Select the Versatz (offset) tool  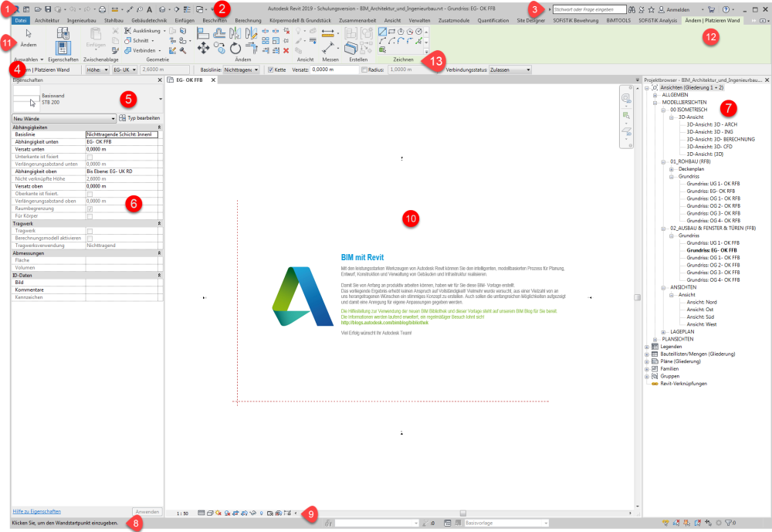219,33
